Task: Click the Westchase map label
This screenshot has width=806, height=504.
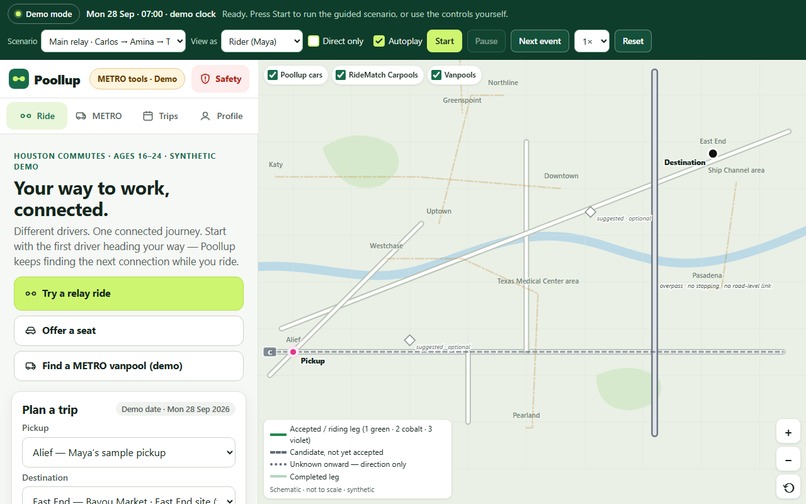Action: 386,246
